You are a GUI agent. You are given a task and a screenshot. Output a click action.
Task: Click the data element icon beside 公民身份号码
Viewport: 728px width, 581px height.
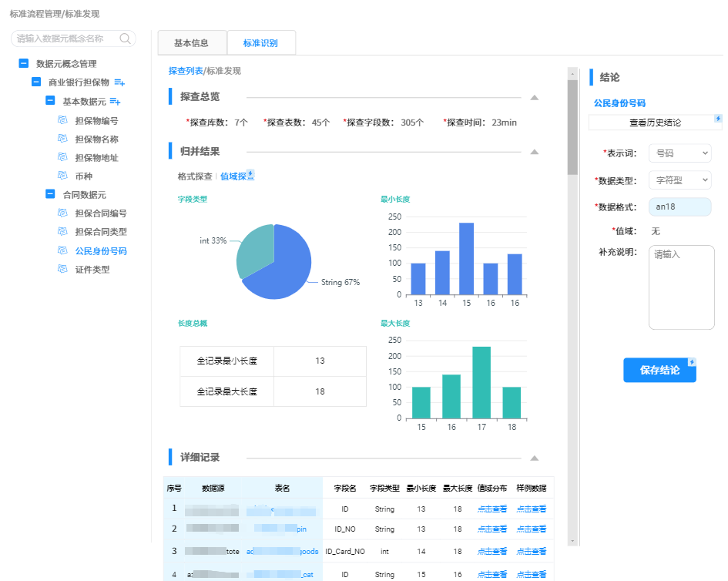(63, 251)
